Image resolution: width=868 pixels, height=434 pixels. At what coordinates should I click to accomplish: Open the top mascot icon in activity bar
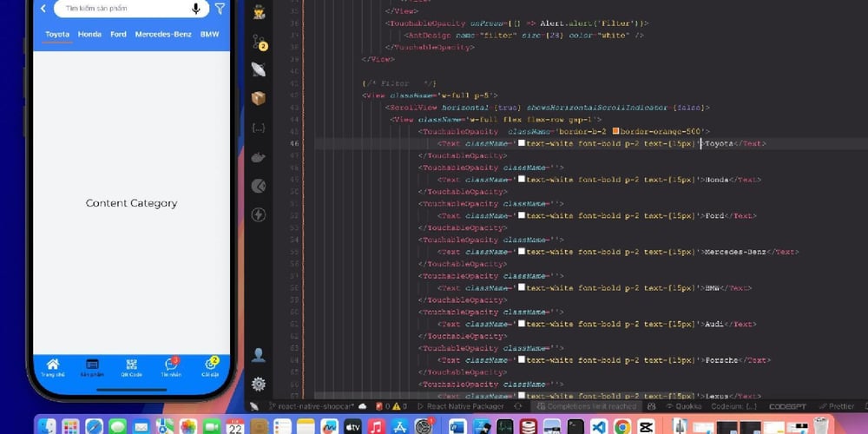point(259,11)
